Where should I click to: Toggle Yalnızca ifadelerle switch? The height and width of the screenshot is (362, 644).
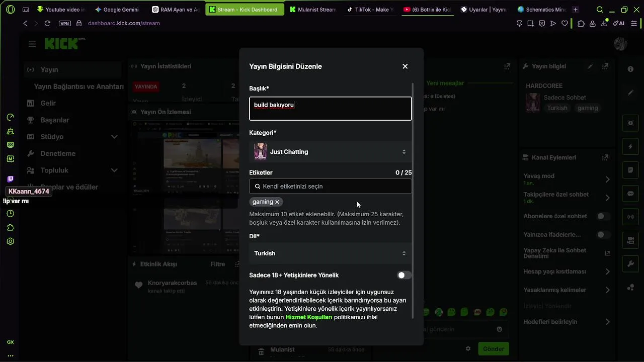tap(603, 235)
